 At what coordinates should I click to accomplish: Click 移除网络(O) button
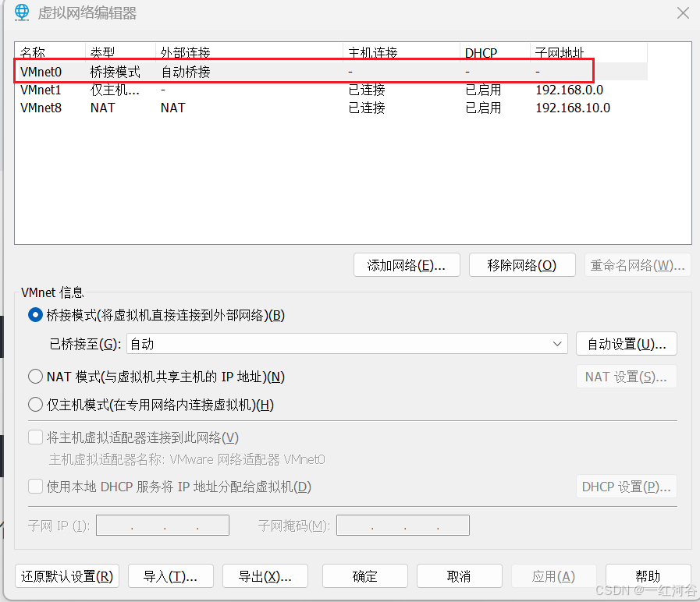click(522, 265)
